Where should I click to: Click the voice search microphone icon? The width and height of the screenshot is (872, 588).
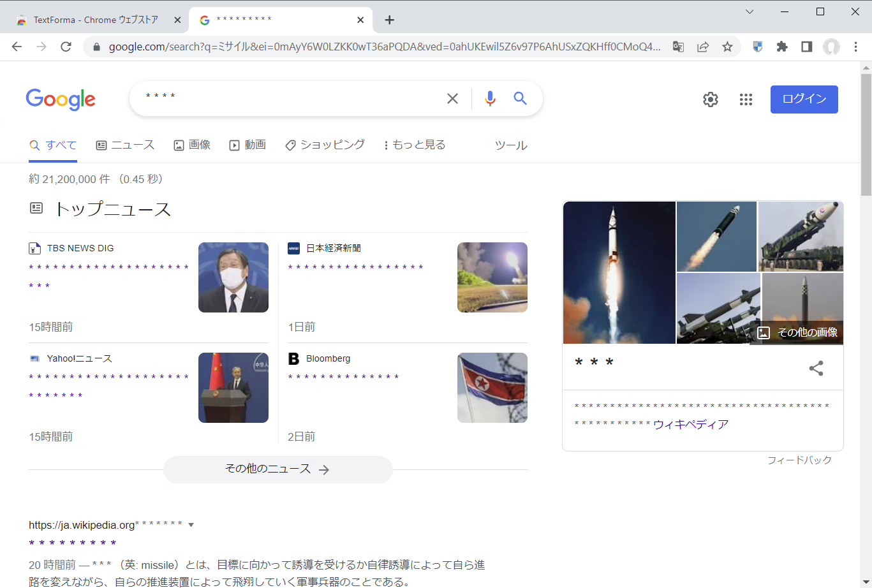point(489,99)
